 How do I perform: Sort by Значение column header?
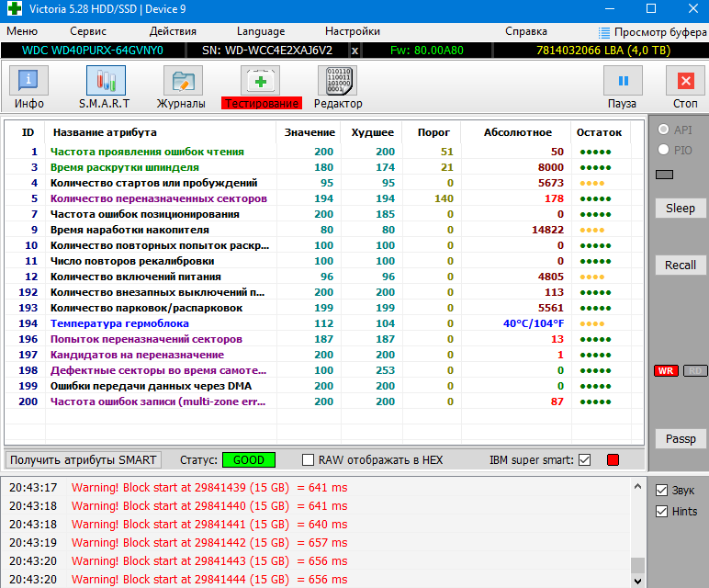coord(309,132)
